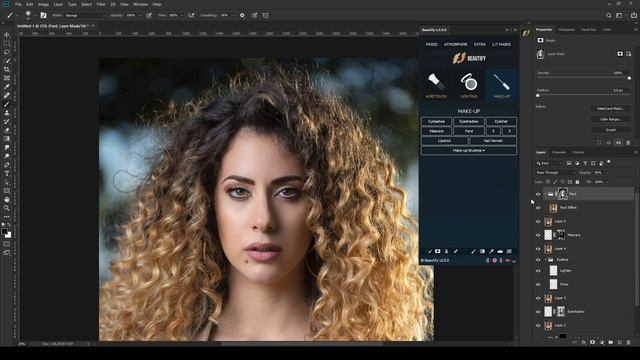The height and width of the screenshot is (360, 640).
Task: Switch to the History tab
Action: coord(578,152)
